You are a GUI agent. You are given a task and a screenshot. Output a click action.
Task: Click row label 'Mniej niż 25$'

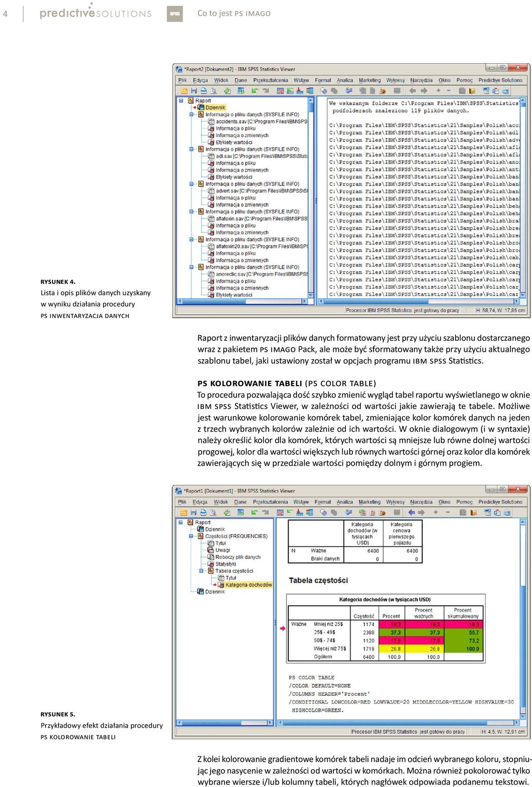point(328,624)
